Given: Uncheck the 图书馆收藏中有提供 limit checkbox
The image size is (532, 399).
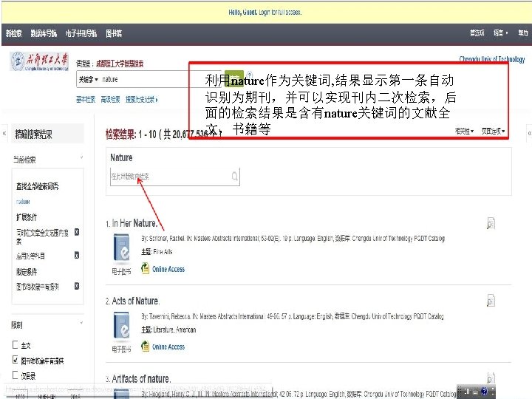Looking at the screenshot, I should (16, 360).
